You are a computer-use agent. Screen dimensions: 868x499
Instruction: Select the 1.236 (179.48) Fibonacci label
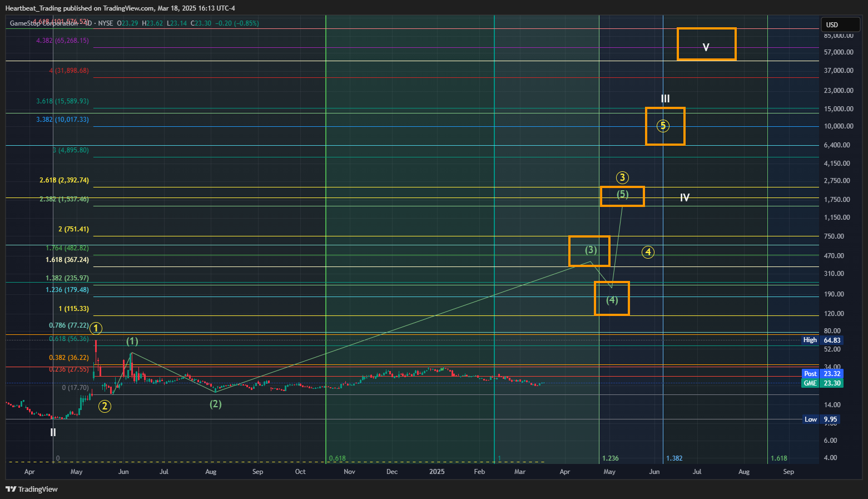click(67, 290)
